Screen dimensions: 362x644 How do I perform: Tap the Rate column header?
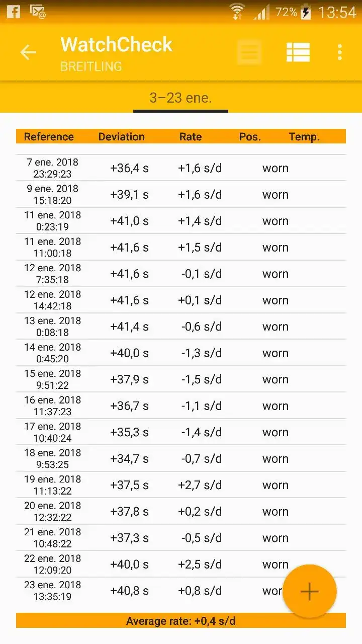[x=191, y=136]
